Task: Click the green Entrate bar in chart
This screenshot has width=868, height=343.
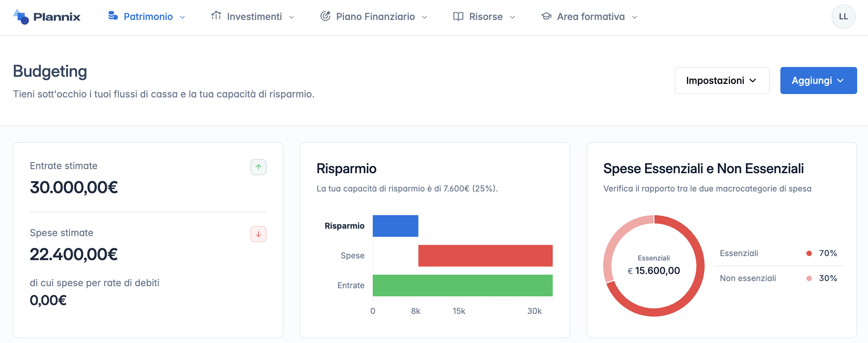Action: click(x=463, y=285)
